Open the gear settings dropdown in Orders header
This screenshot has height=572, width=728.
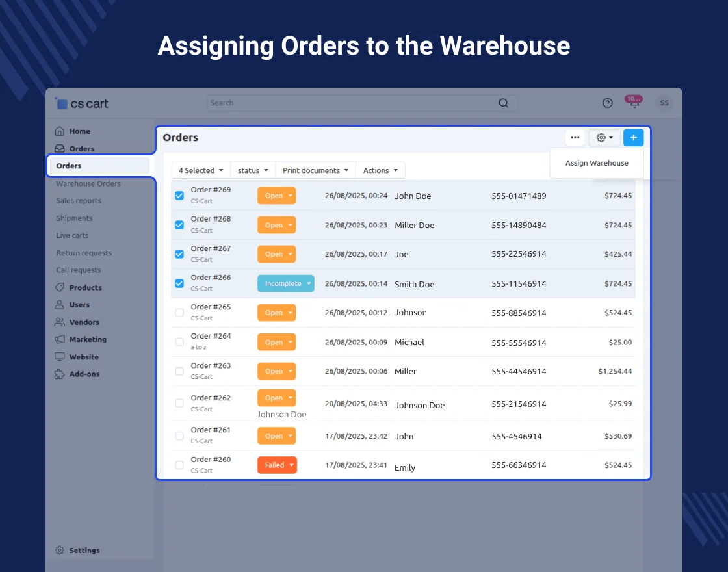tap(604, 138)
